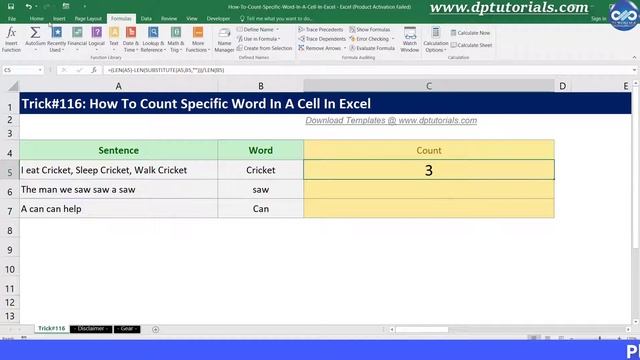Click Calculate Now
Viewport: 640px width, 360px height.
click(470, 33)
